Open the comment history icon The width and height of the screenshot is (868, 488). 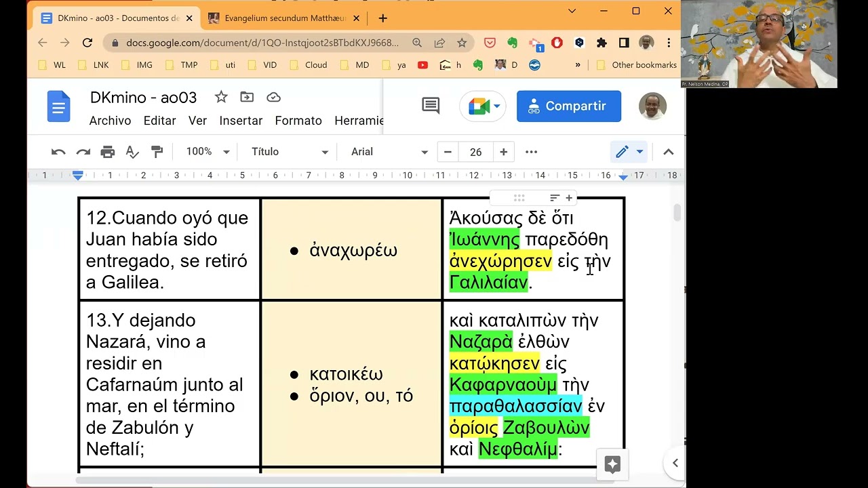click(431, 106)
